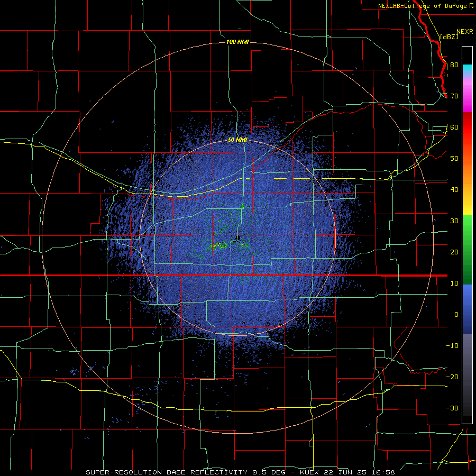Click the 80 value on the dBZ scale
Screen dimensions: 476x476
tap(454, 65)
